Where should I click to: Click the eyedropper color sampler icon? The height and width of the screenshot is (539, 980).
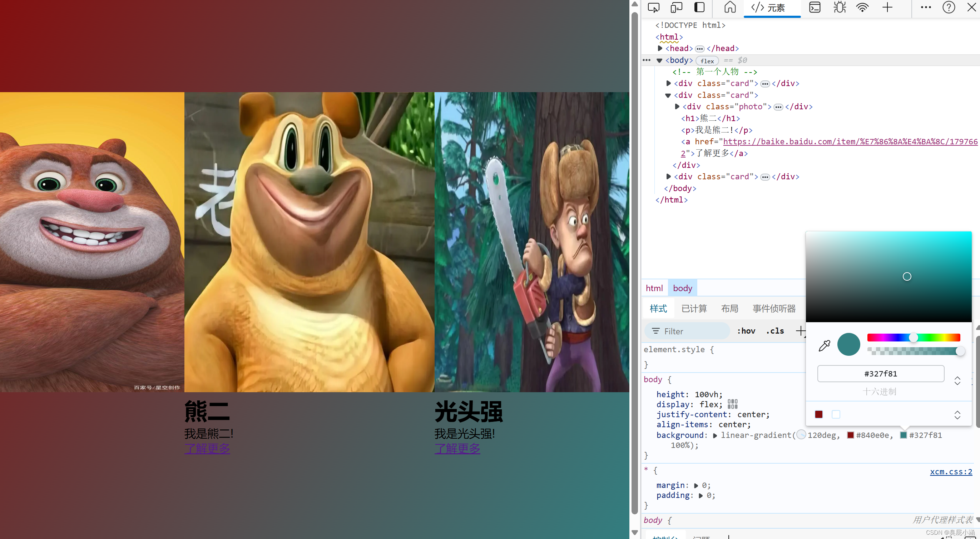click(824, 345)
